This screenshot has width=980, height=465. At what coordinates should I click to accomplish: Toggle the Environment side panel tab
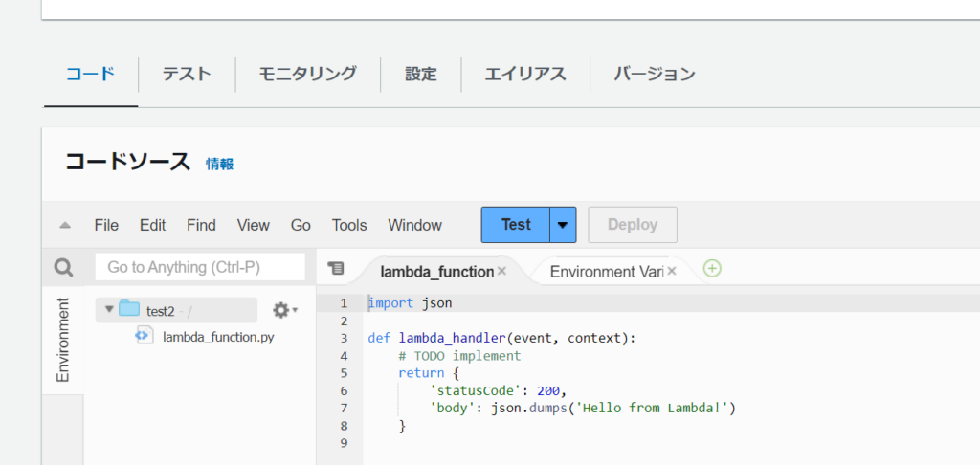pos(62,340)
